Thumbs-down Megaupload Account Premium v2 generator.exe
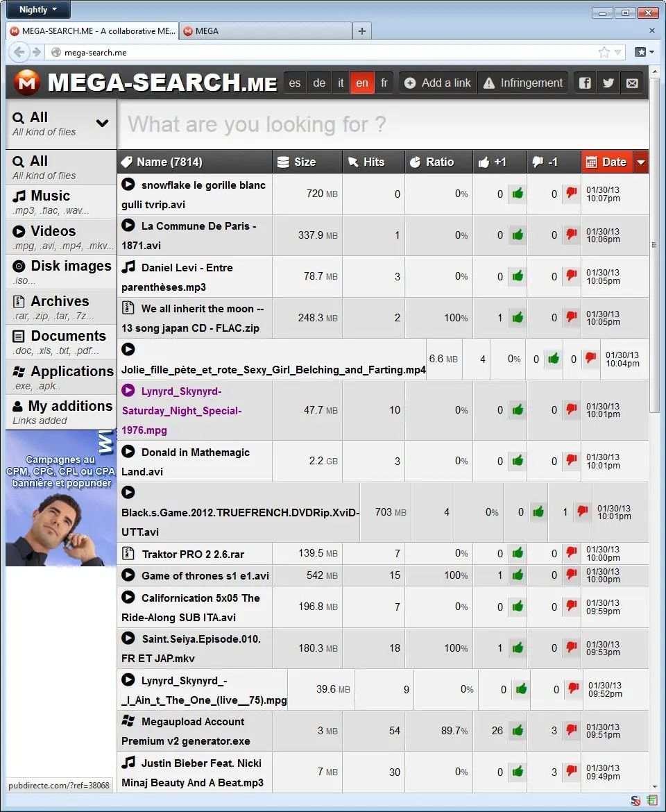Viewport: 666px width, 812px height. (x=571, y=729)
